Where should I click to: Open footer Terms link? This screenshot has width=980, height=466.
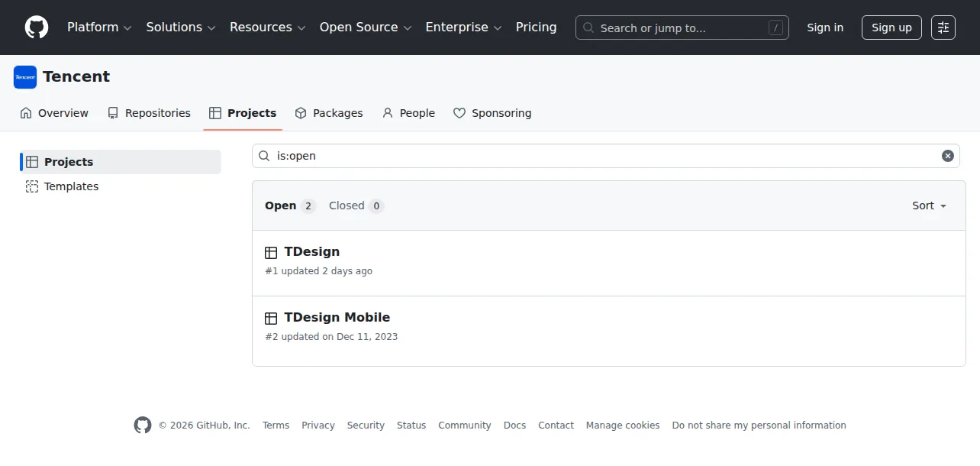pos(276,426)
